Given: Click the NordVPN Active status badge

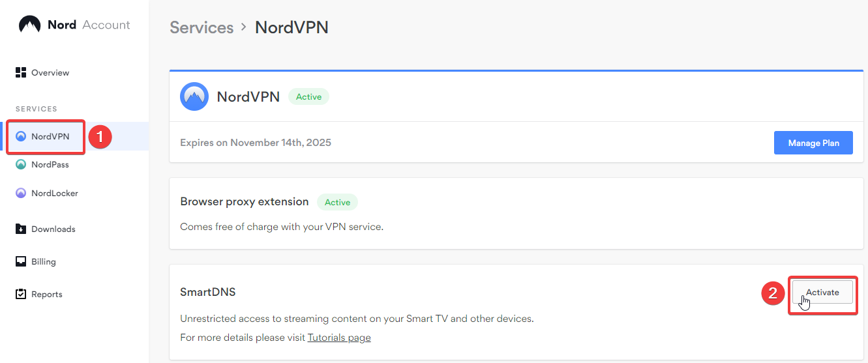Looking at the screenshot, I should [308, 97].
